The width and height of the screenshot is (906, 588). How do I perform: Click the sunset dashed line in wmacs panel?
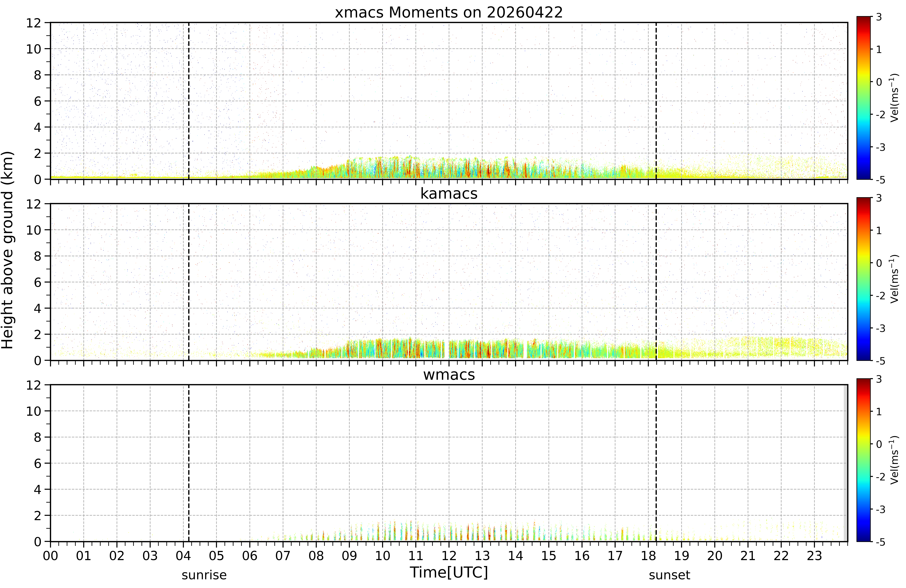(656, 463)
